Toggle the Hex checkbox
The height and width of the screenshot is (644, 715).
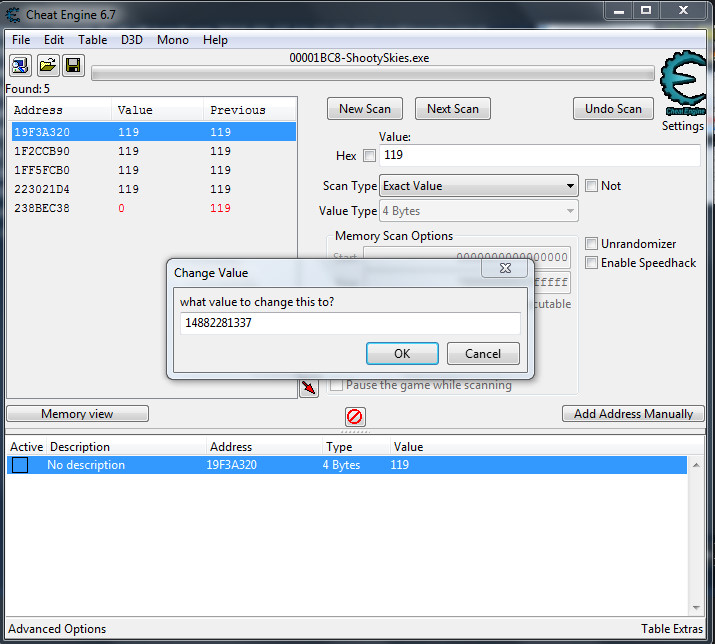pyautogui.click(x=369, y=156)
